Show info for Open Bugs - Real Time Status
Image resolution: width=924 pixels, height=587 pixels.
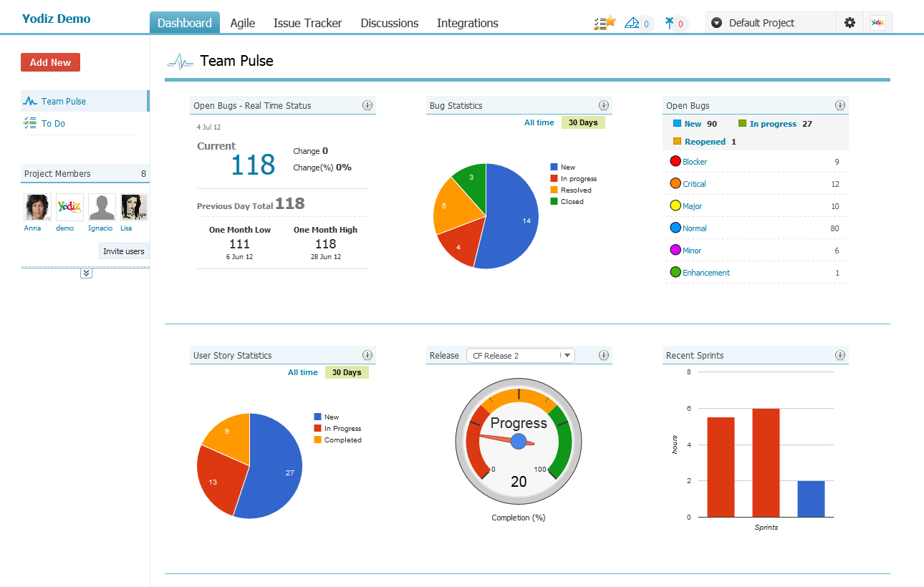click(367, 105)
